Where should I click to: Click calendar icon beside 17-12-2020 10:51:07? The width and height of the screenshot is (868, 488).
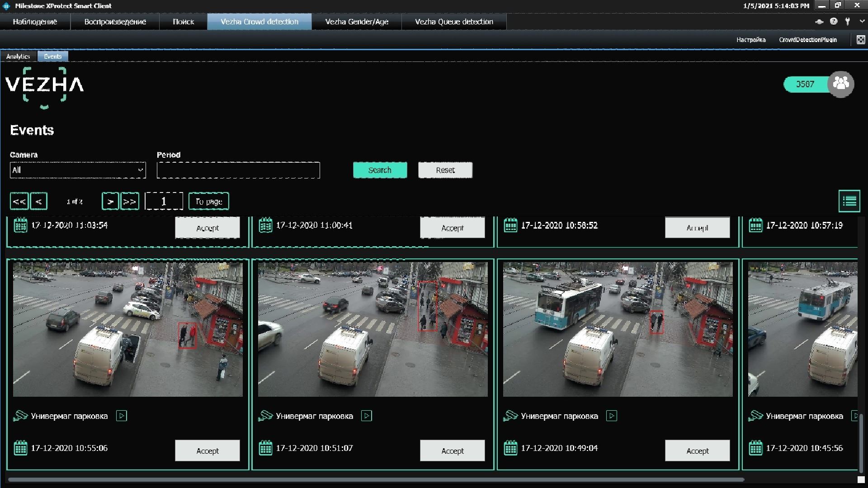coord(265,448)
